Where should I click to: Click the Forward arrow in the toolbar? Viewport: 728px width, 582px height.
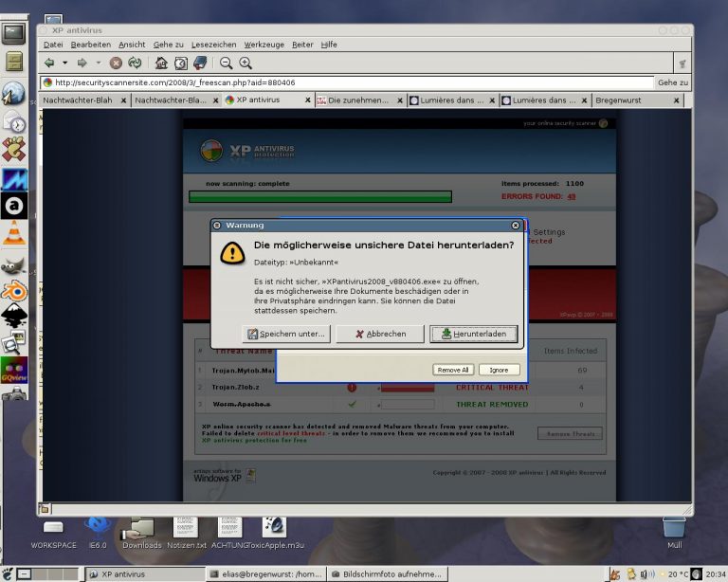[x=82, y=63]
